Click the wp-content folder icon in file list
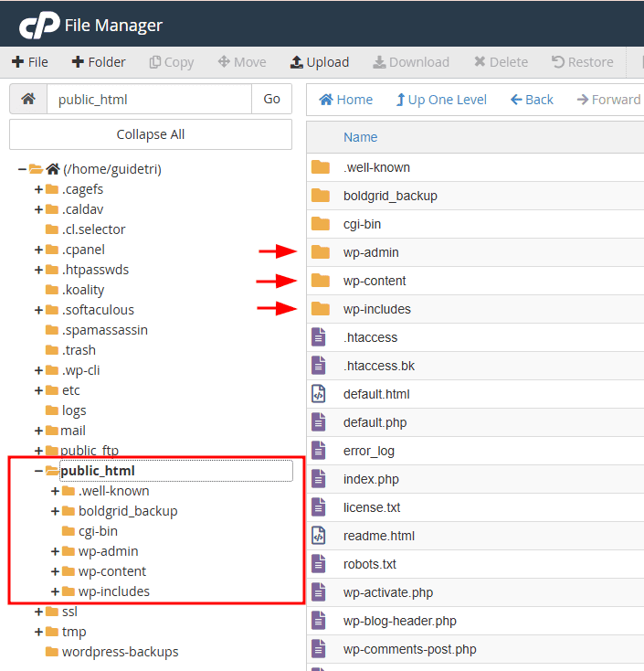 pyautogui.click(x=320, y=281)
